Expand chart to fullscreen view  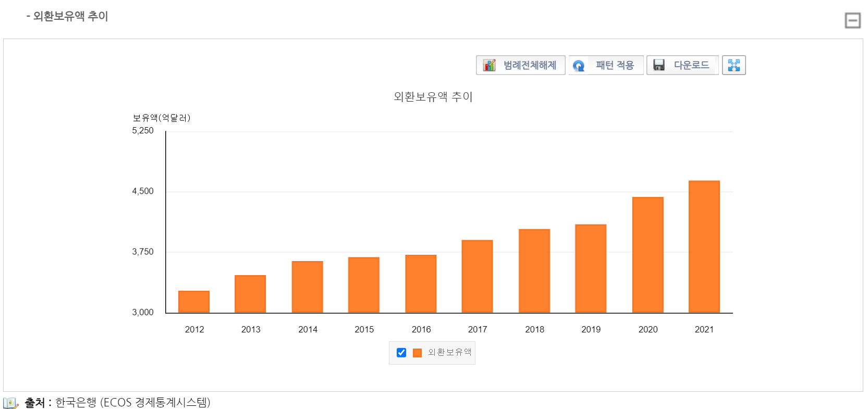[733, 65]
